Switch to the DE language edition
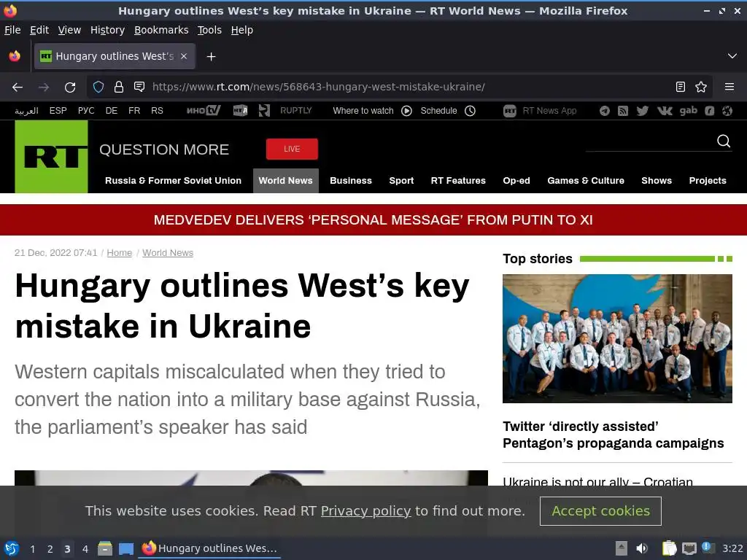The image size is (747, 560). pos(112,111)
